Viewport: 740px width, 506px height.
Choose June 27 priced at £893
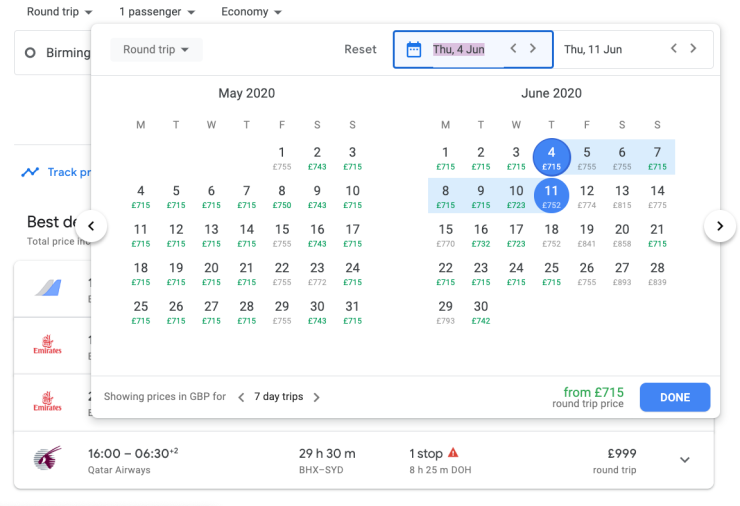pyautogui.click(x=621, y=272)
